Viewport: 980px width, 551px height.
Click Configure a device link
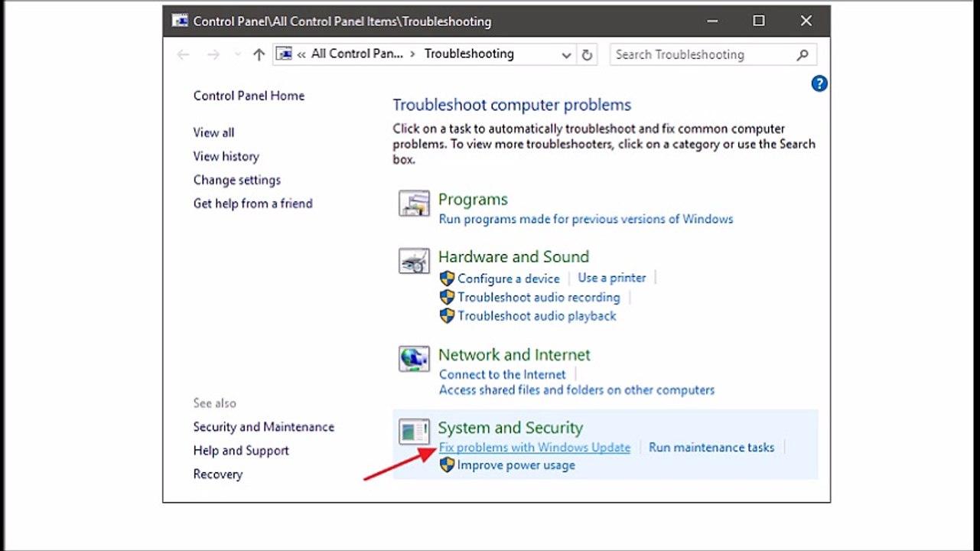click(x=509, y=279)
